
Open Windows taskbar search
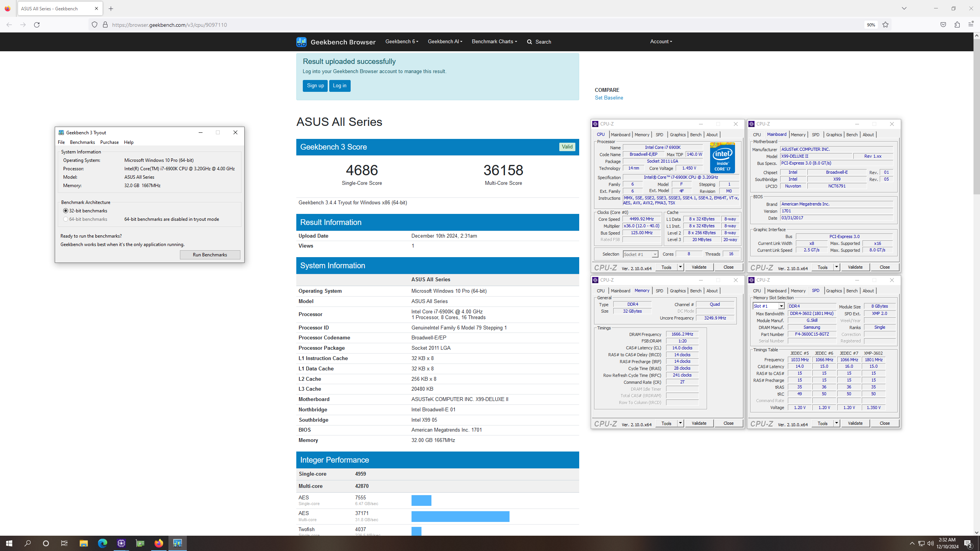[28, 543]
